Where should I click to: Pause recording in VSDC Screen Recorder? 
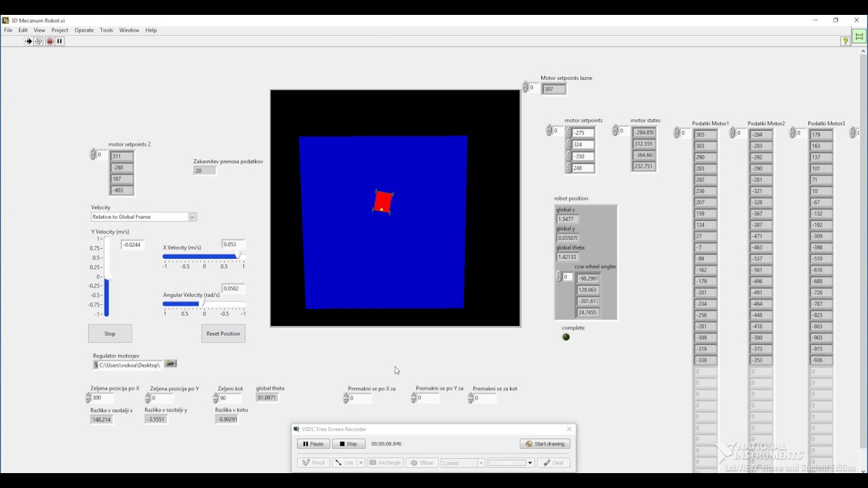(x=313, y=444)
